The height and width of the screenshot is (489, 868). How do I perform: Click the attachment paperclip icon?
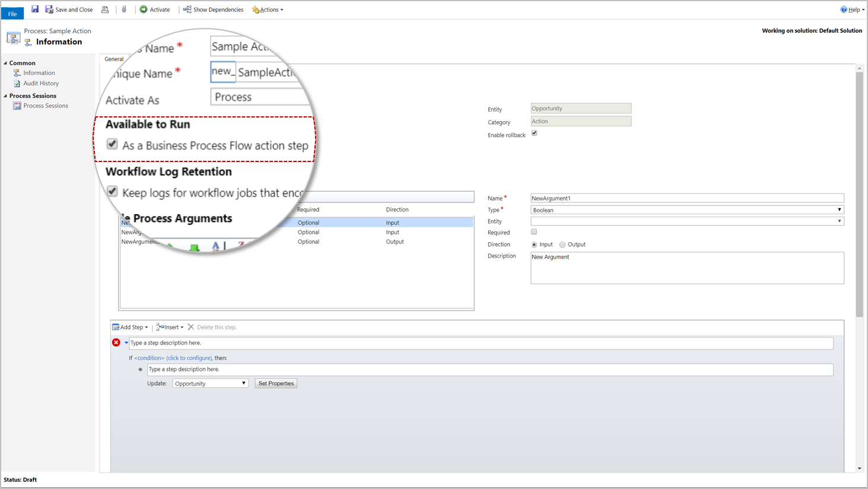[125, 9]
